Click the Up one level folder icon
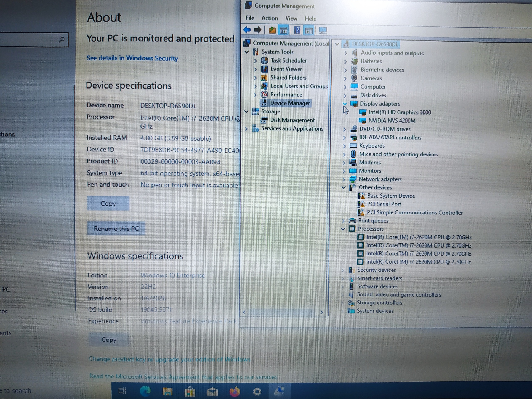Screen dimensions: 532x399 pyautogui.click(x=272, y=30)
